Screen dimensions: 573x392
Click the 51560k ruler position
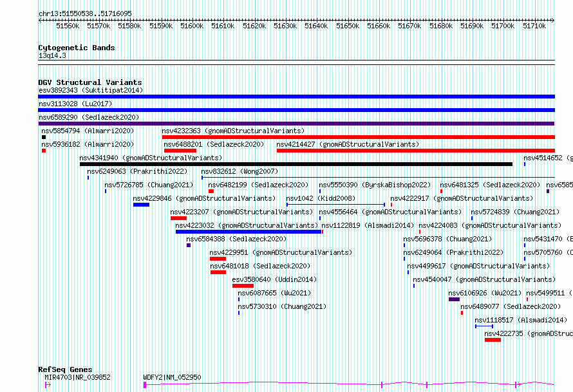[68, 26]
